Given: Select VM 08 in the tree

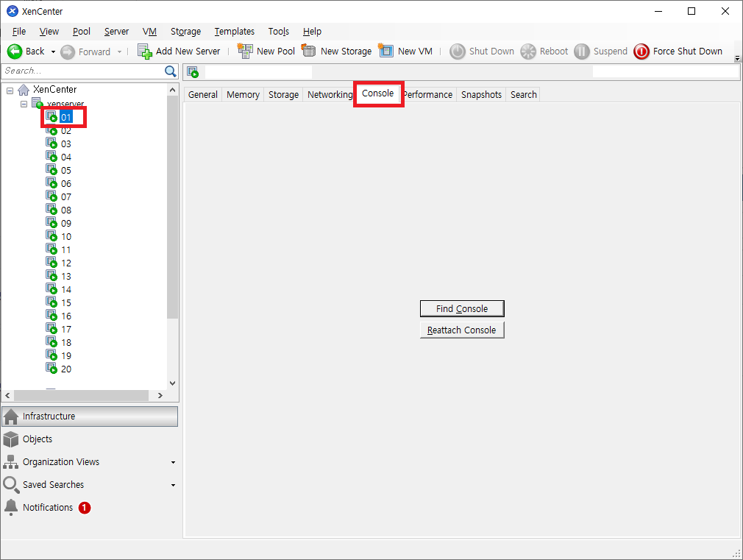Looking at the screenshot, I should pos(66,210).
